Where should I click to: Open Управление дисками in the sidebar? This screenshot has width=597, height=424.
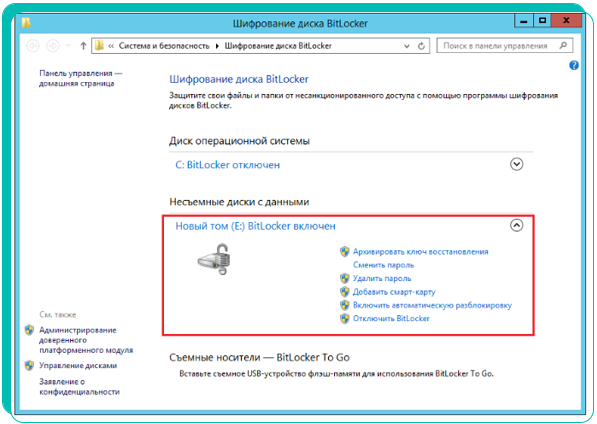(x=78, y=365)
